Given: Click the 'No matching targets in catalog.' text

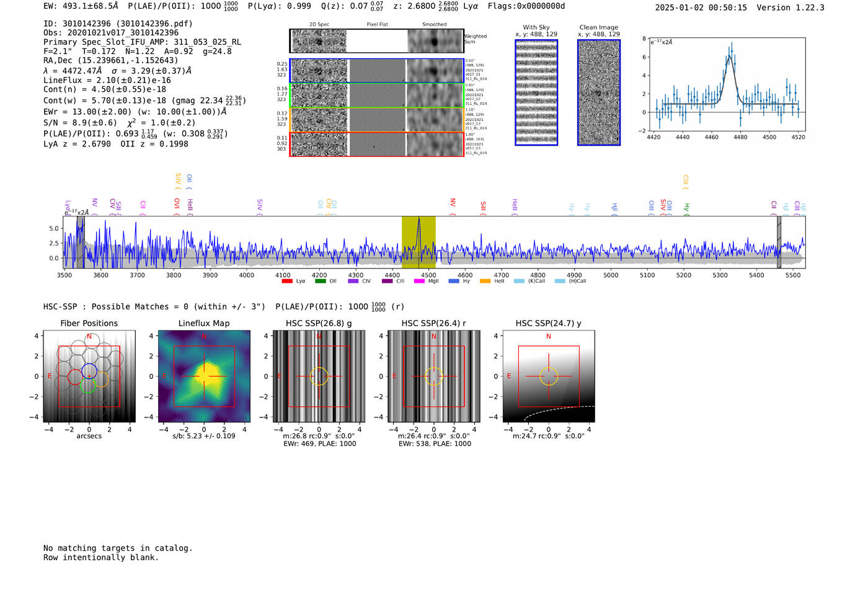Looking at the screenshot, I should [x=118, y=548].
